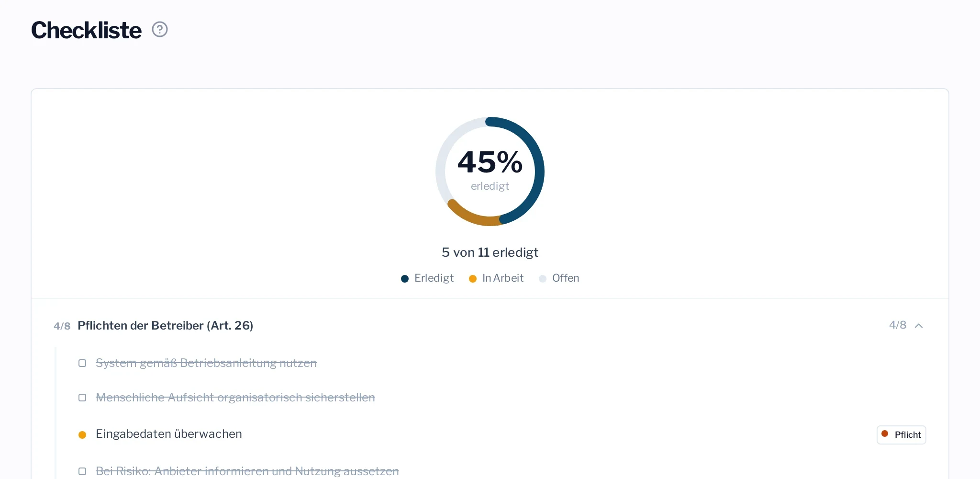
Task: Click the 4/8 label before section title
Action: point(62,326)
